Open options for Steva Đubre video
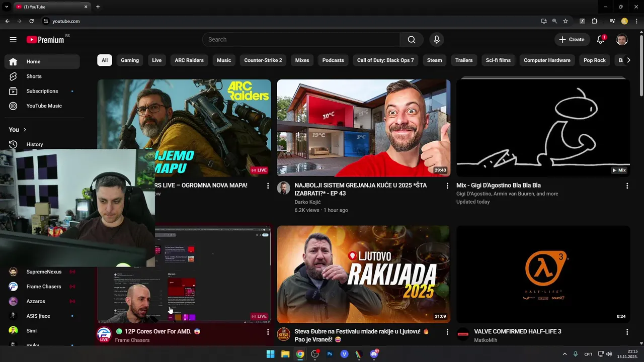Image resolution: width=644 pixels, height=362 pixels. coord(447,332)
